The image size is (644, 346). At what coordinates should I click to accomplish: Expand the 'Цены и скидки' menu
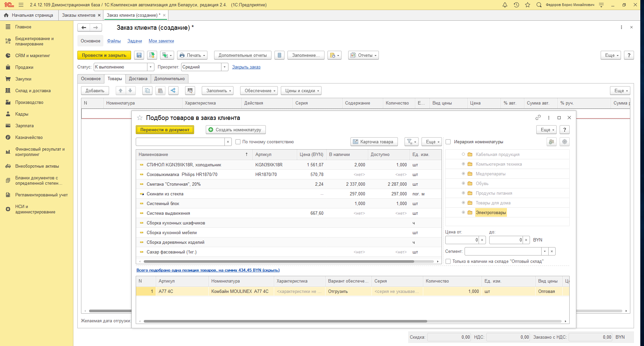tap(301, 91)
